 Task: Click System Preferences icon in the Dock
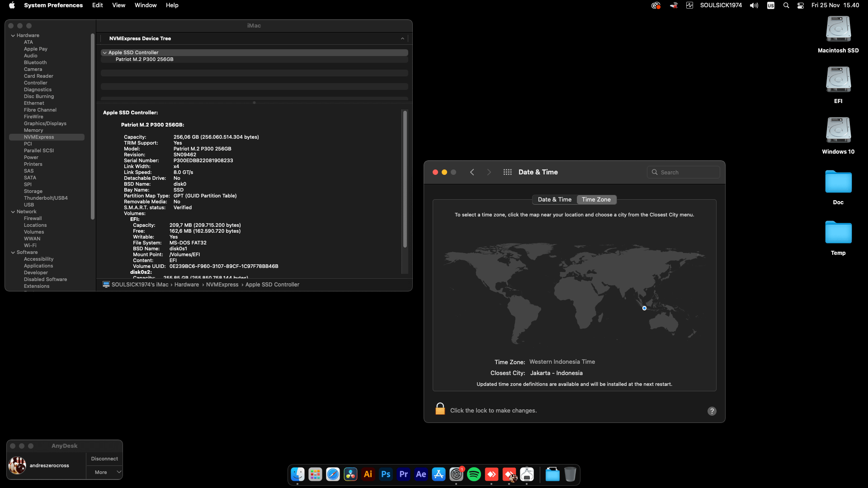click(x=456, y=474)
